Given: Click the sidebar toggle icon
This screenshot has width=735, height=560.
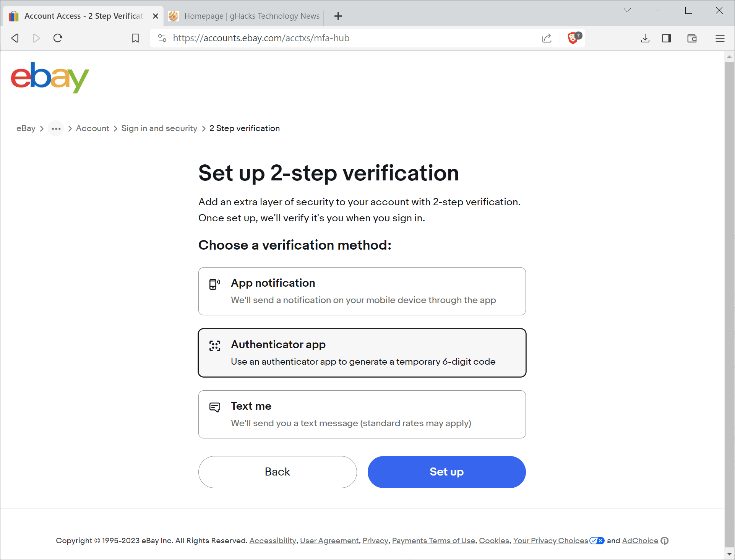Looking at the screenshot, I should pyautogui.click(x=667, y=37).
